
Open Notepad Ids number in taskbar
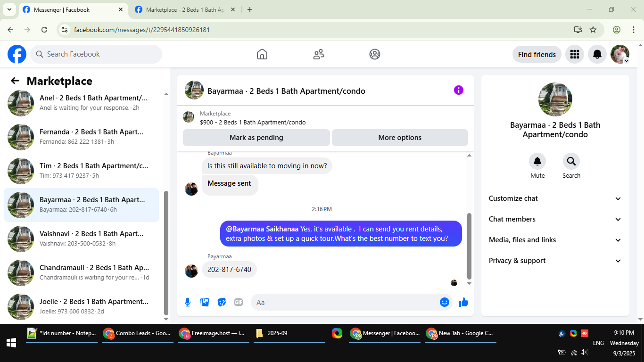(x=62, y=333)
